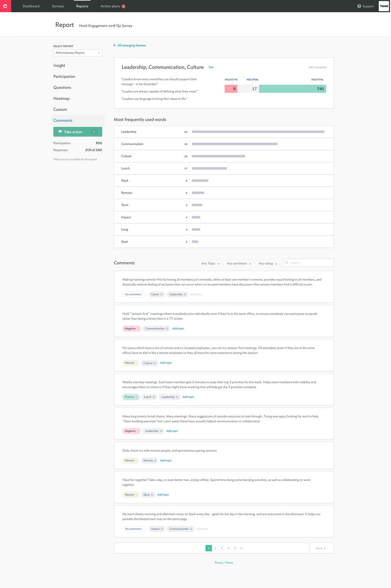Click the Communication row in frequent words
391x588 pixels.
tap(224, 144)
